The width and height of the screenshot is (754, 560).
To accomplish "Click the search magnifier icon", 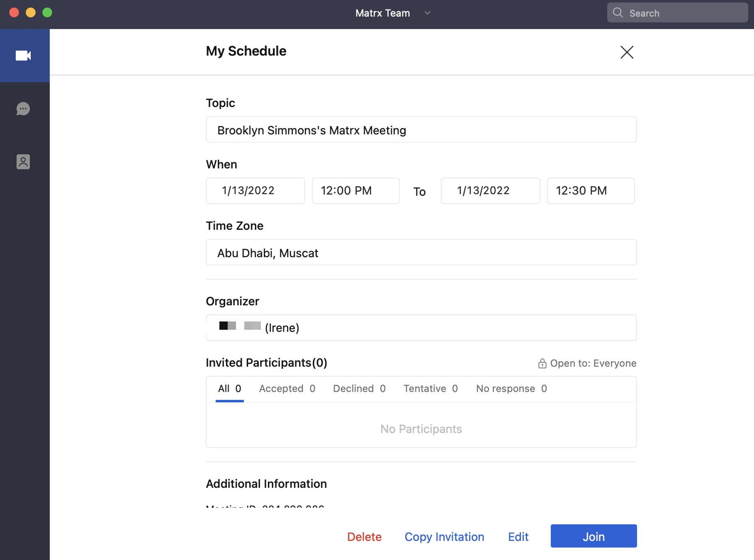I will click(x=618, y=13).
